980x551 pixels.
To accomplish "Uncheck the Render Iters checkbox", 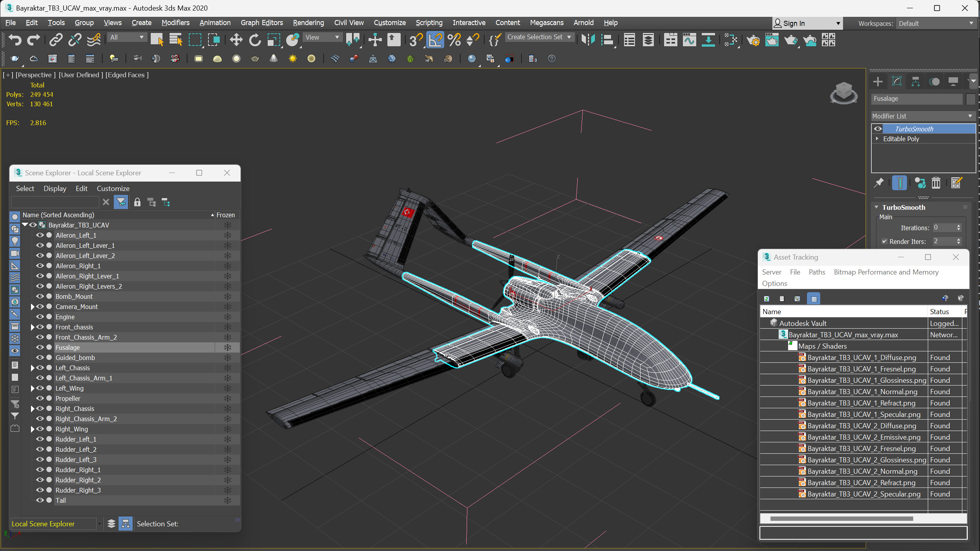I will (884, 242).
